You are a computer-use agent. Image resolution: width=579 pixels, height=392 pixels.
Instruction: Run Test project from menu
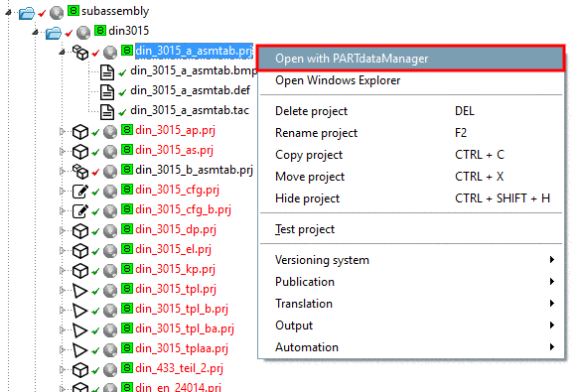[x=411, y=229]
